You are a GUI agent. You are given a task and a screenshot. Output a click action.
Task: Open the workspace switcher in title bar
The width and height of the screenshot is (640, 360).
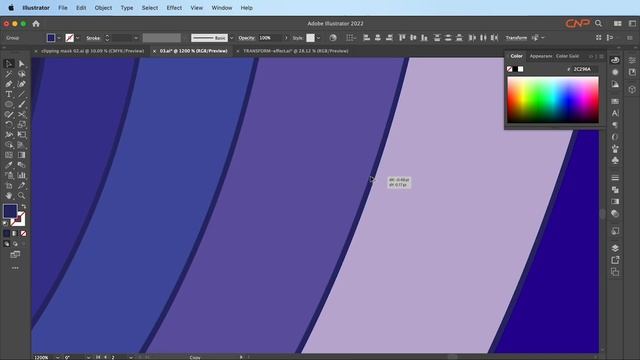tap(632, 24)
